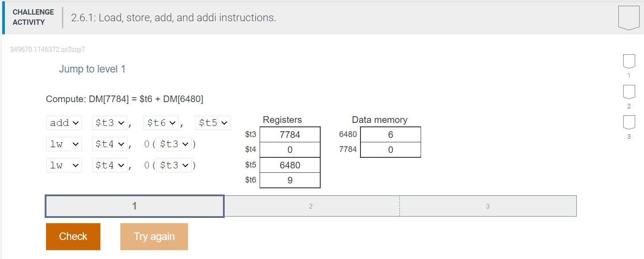Click the $t6 register value cell
The image size is (644, 259).
point(290,180)
